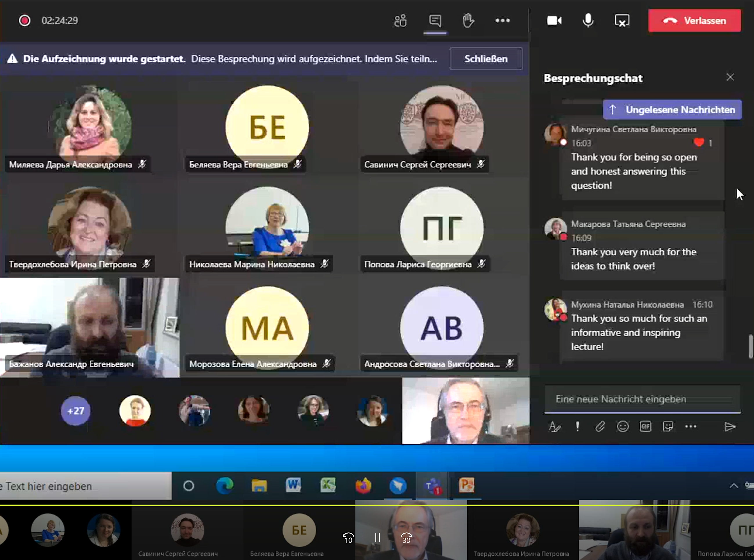
Task: Dismiss the recording banner with Schließen
Action: tap(486, 59)
